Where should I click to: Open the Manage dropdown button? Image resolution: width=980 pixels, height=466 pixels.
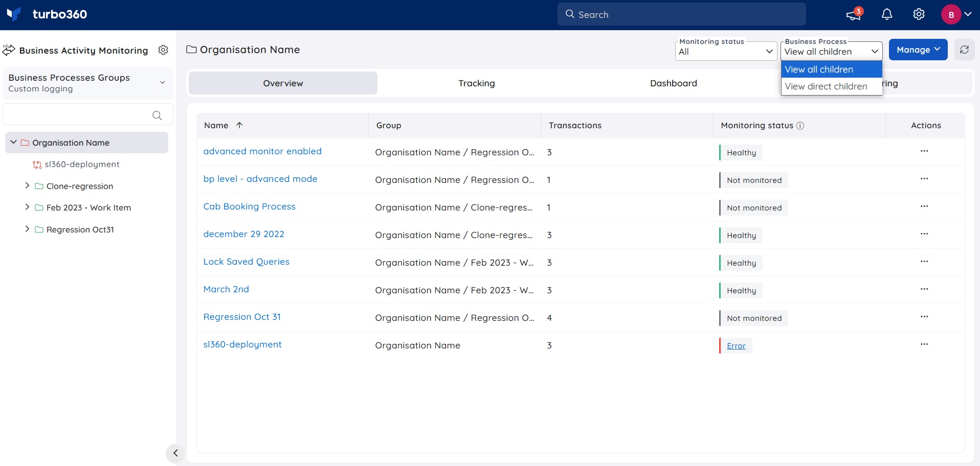coord(918,50)
